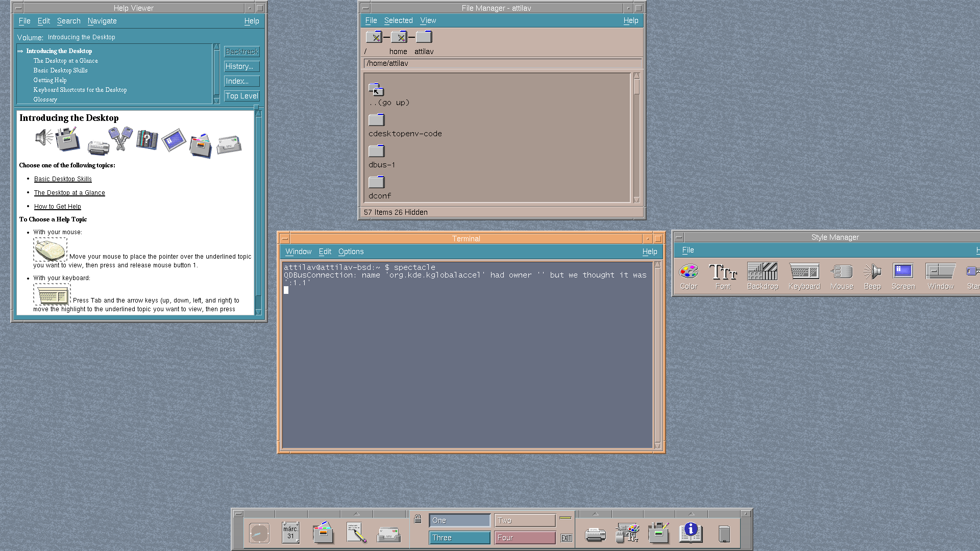The image size is (980, 551).
Task: Open the Screen settings icon
Action: click(903, 272)
